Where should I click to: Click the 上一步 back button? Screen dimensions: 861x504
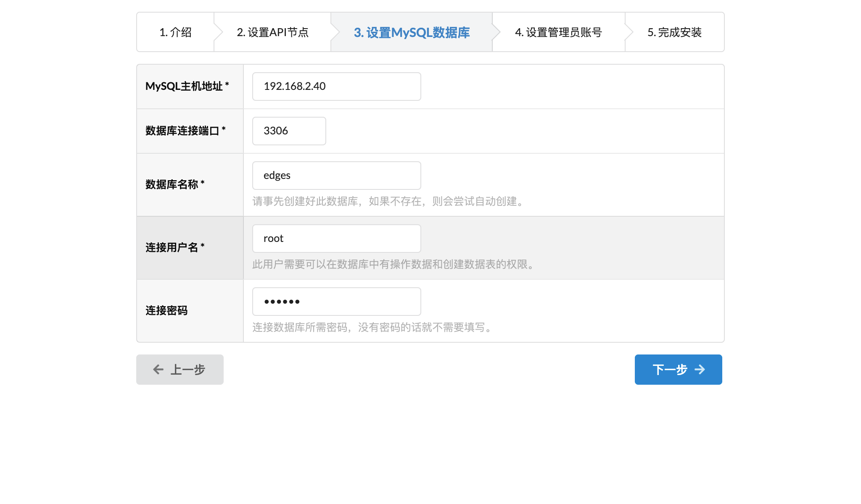180,370
